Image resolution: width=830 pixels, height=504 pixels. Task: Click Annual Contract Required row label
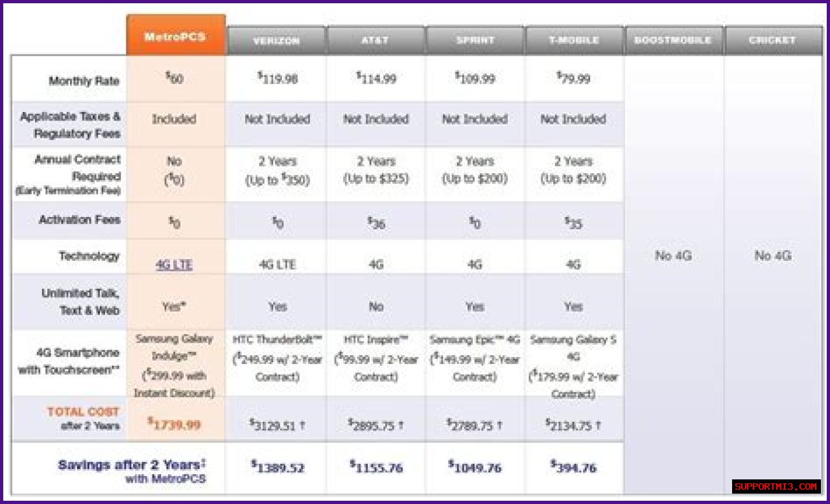(x=68, y=176)
